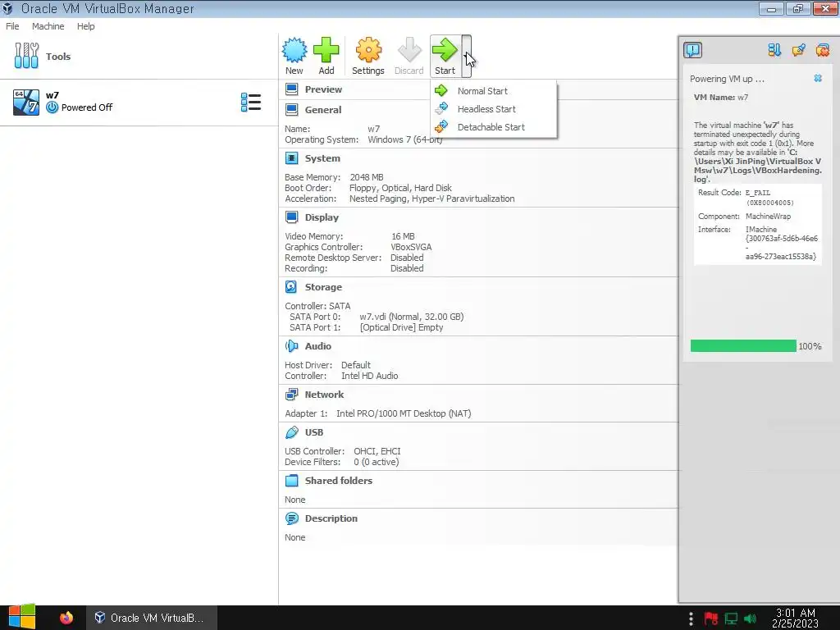Click the red flag tray icon
Image resolution: width=840 pixels, height=630 pixels.
click(x=711, y=619)
